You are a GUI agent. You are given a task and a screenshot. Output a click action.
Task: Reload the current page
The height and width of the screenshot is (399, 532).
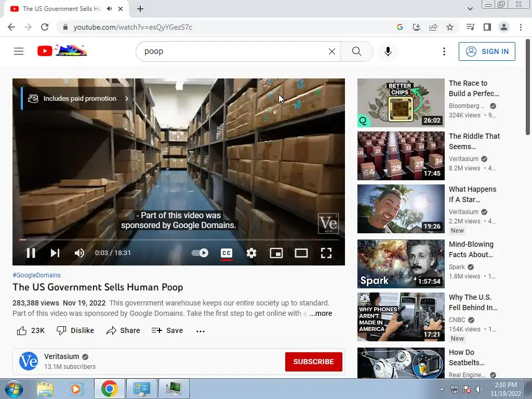(x=45, y=27)
